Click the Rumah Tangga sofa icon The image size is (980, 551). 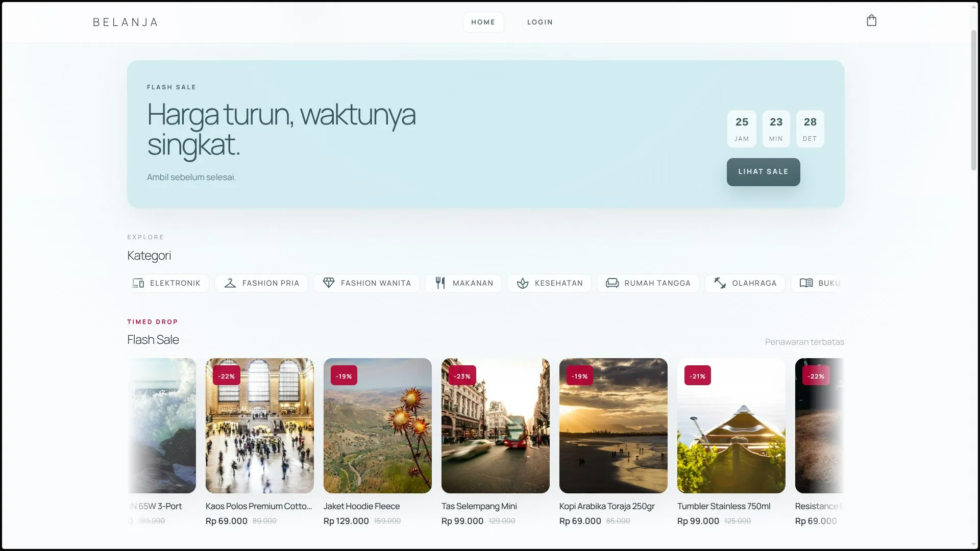click(x=612, y=283)
